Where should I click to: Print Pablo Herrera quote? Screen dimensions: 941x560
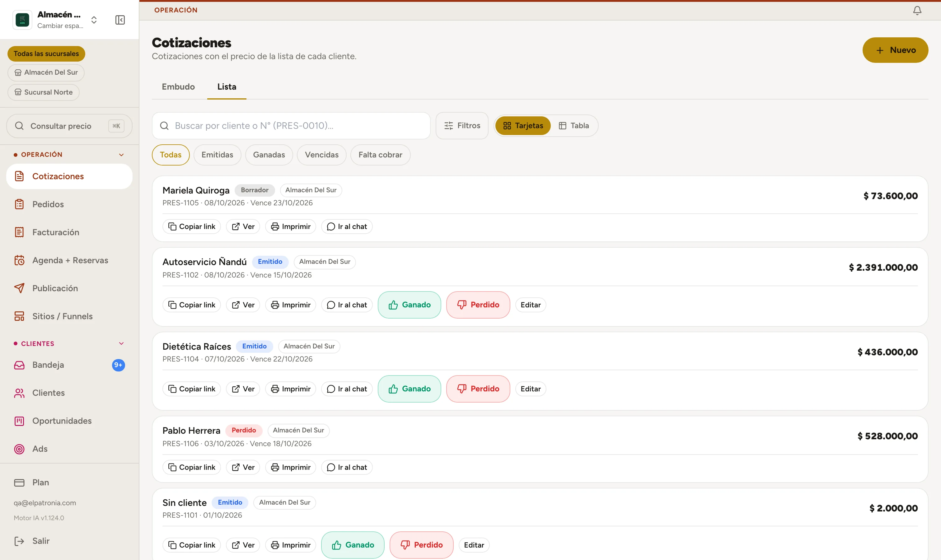[x=290, y=467]
